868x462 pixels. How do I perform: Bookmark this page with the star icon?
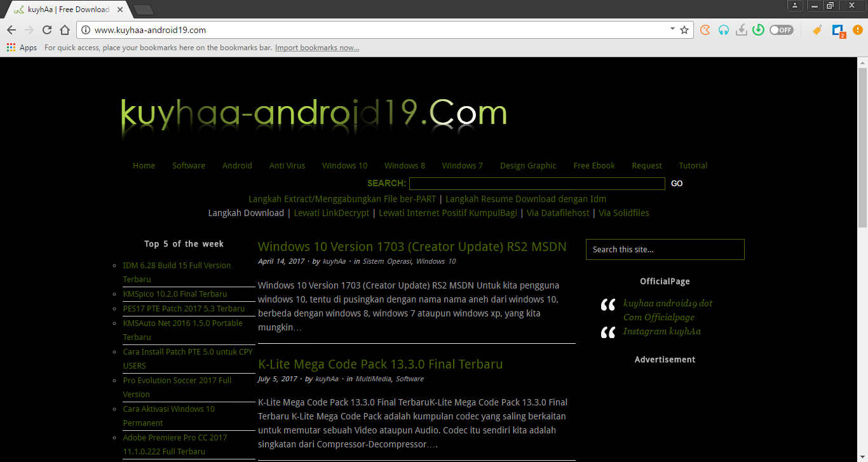[684, 30]
